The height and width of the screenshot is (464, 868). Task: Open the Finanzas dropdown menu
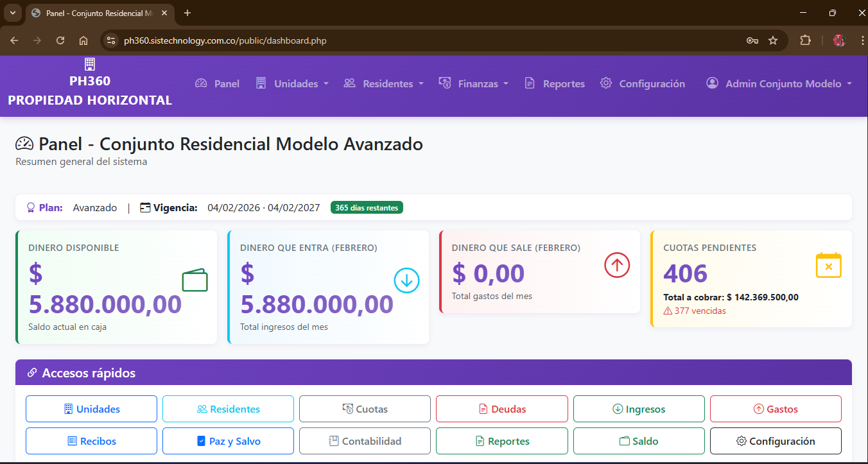(474, 83)
